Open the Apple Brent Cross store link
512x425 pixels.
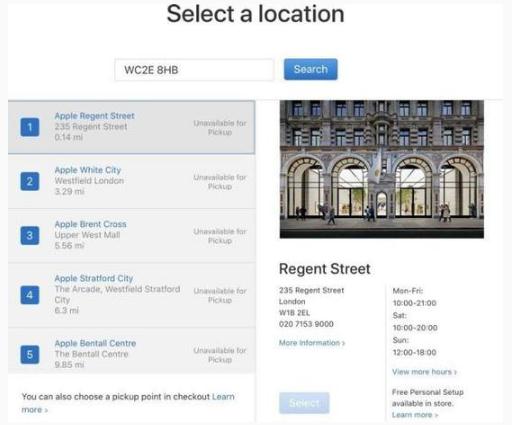point(91,224)
